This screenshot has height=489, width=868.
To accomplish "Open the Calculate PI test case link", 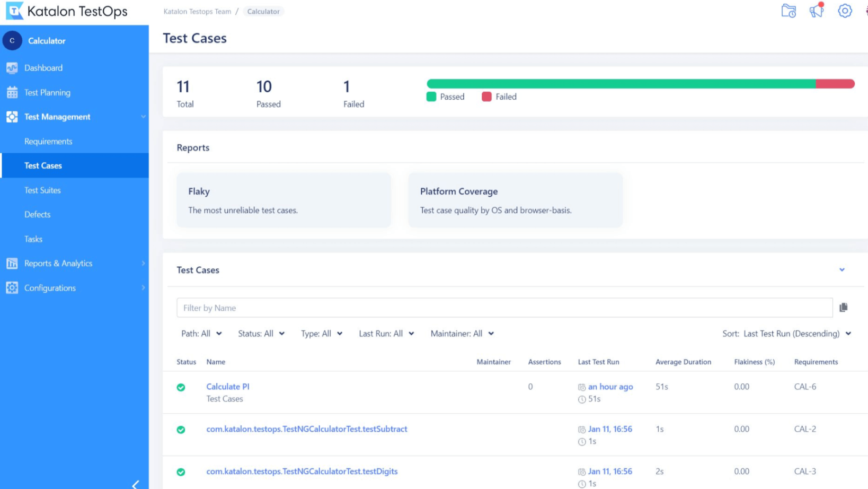I will pos(228,387).
